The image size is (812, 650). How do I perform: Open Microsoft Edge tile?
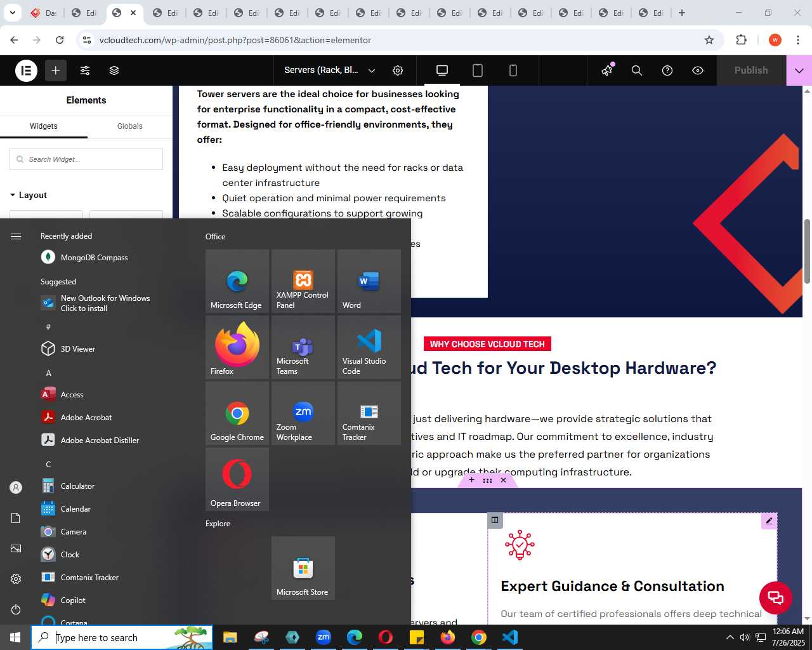point(237,281)
